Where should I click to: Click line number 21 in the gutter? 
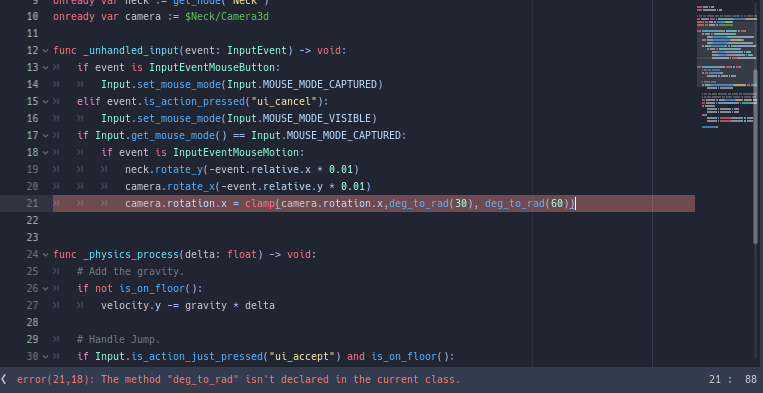pyautogui.click(x=32, y=203)
